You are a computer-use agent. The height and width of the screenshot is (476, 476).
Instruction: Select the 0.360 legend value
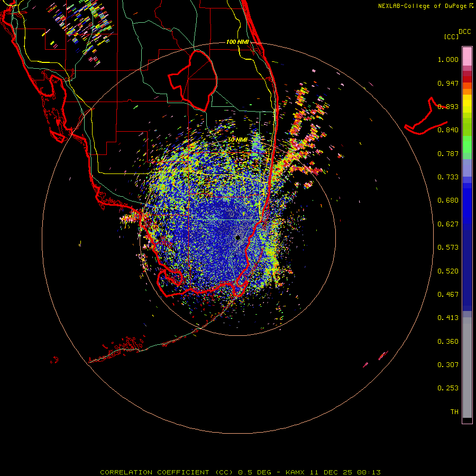[x=448, y=342]
